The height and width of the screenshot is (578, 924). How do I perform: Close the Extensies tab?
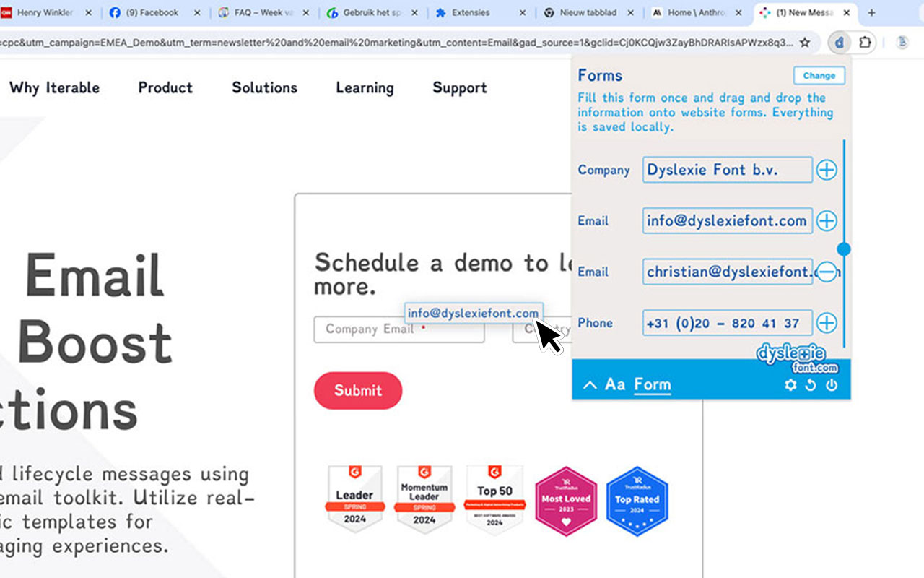tap(521, 13)
